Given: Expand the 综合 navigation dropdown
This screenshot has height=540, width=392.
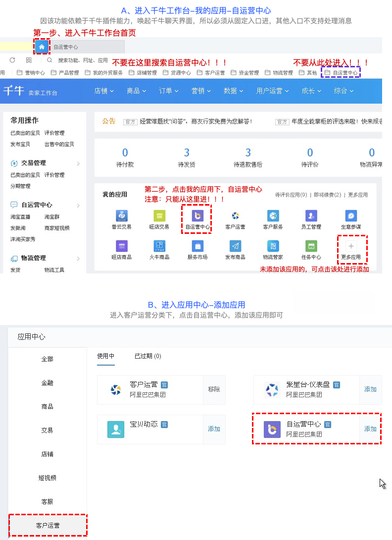Looking at the screenshot, I should click(x=343, y=91).
